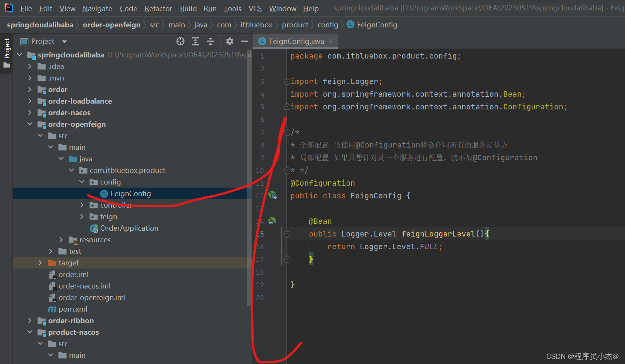Open the VCS menu
The image size is (625, 364).
pos(255,8)
